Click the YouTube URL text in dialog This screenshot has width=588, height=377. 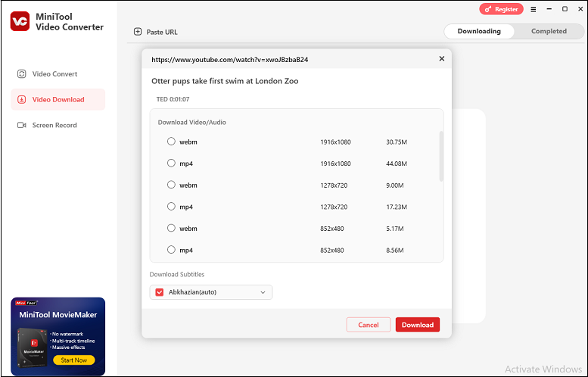coord(229,60)
